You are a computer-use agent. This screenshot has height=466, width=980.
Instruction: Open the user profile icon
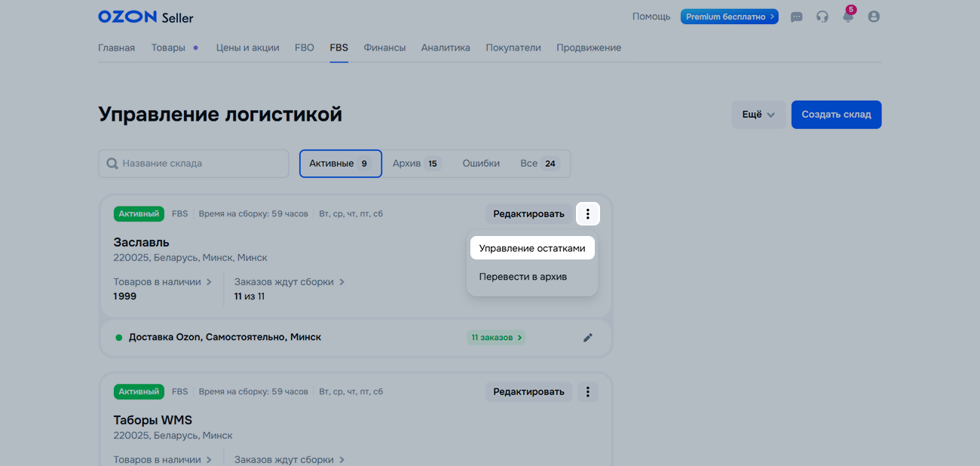click(874, 17)
